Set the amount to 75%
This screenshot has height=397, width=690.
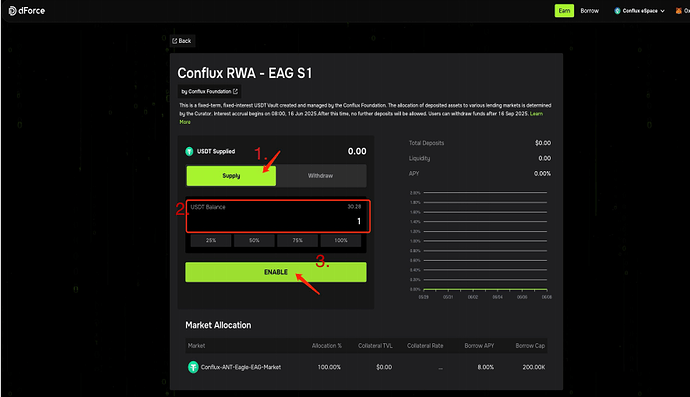coord(297,240)
